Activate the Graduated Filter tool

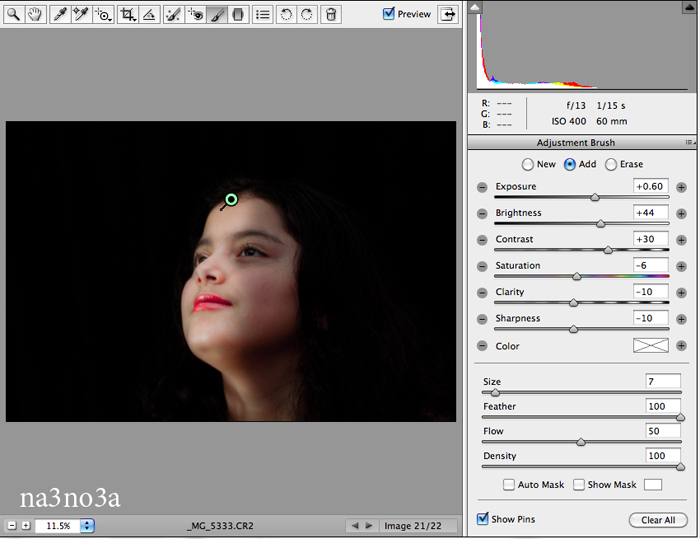pos(239,14)
